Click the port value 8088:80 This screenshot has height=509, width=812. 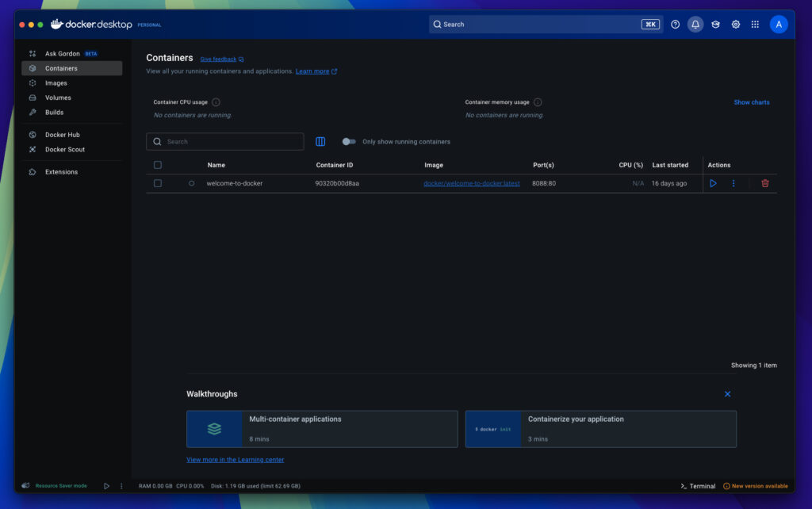coord(544,183)
